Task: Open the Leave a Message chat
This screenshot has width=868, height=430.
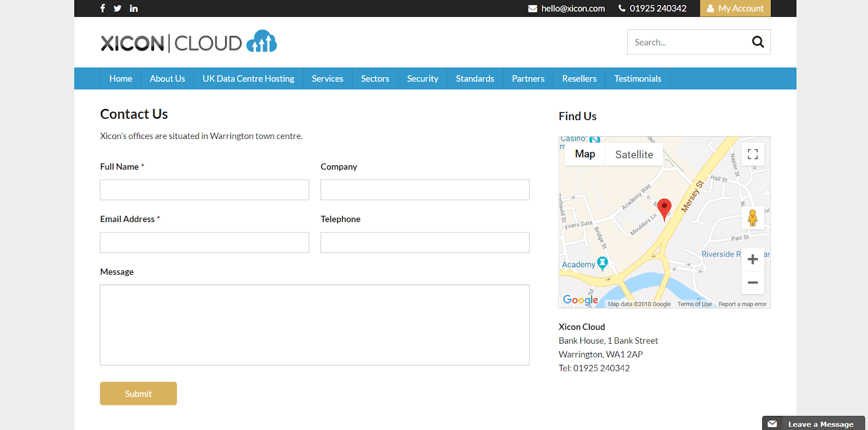Action: pos(814,423)
